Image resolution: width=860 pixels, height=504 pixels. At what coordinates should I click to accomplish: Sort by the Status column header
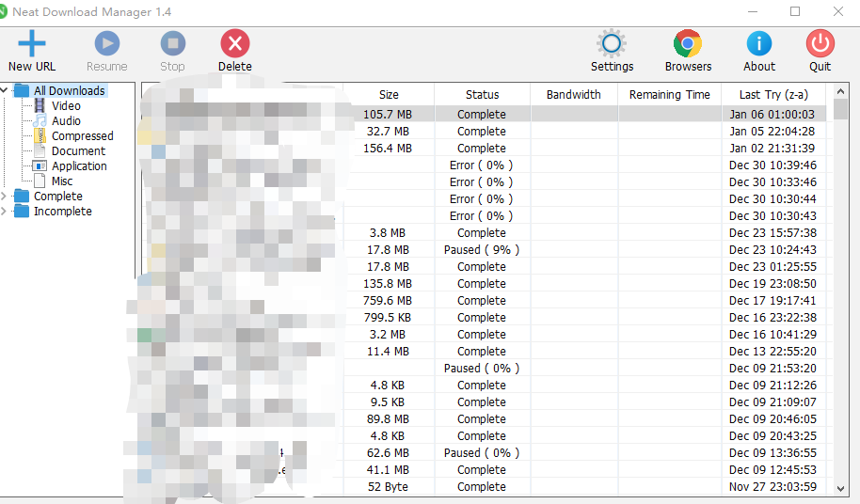click(482, 95)
